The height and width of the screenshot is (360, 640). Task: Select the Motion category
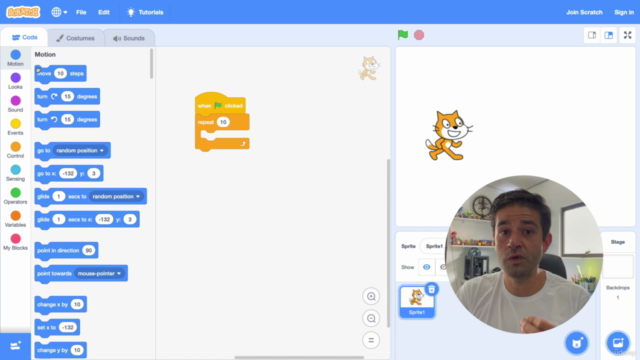(16, 58)
